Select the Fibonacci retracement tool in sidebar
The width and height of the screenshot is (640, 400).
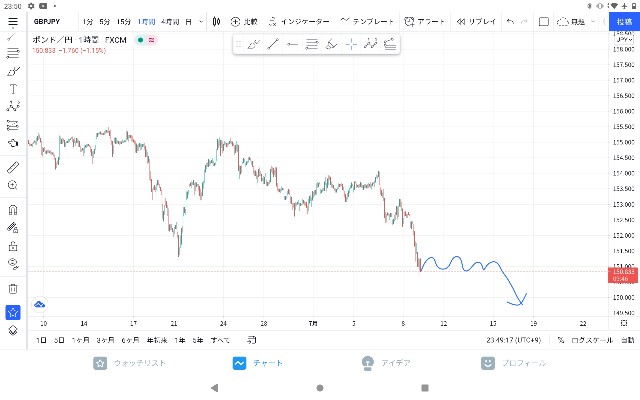click(13, 53)
